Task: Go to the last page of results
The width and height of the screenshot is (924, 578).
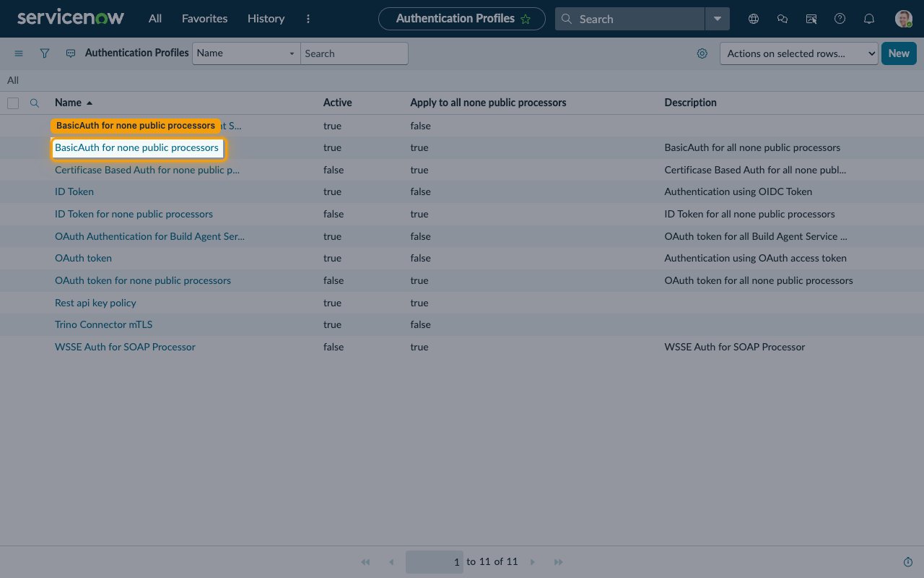Action: (558, 562)
